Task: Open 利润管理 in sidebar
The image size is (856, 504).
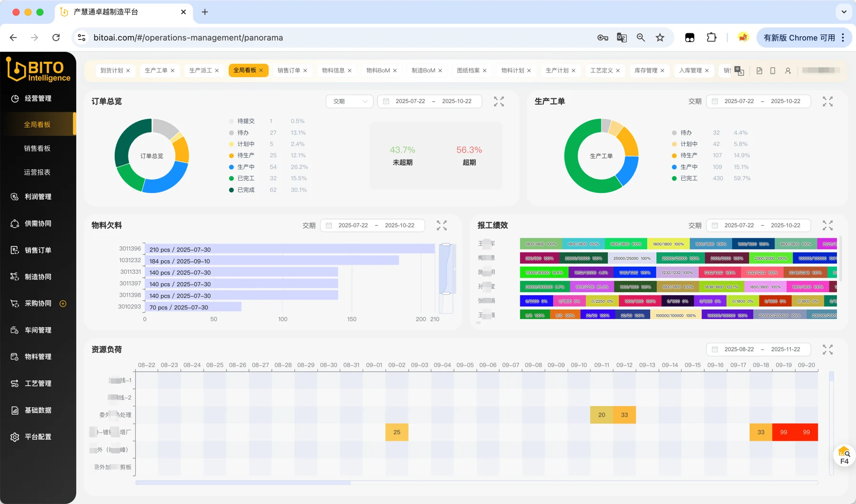Action: 38,196
